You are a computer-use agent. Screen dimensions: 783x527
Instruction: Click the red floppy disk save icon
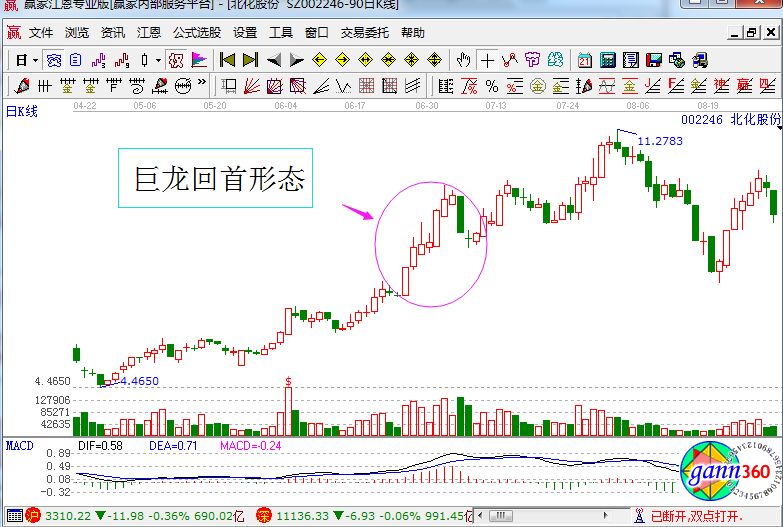[x=655, y=60]
